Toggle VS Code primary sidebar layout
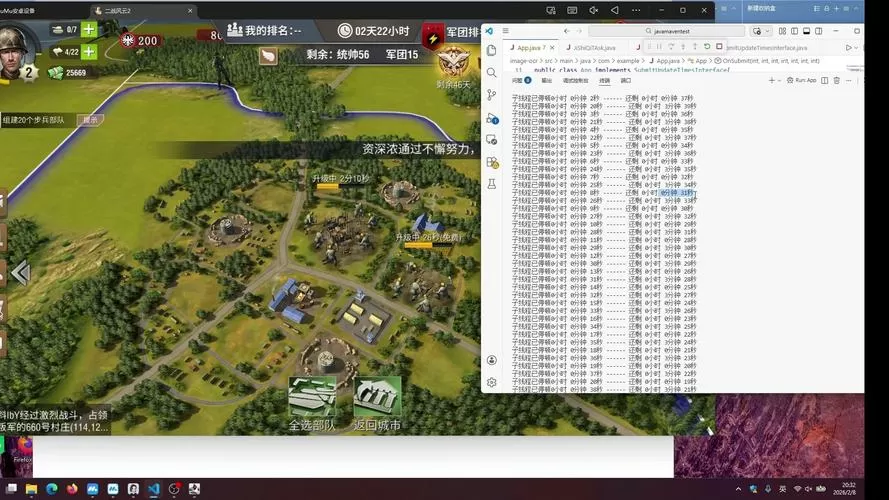The width and height of the screenshot is (889, 500). [x=794, y=31]
